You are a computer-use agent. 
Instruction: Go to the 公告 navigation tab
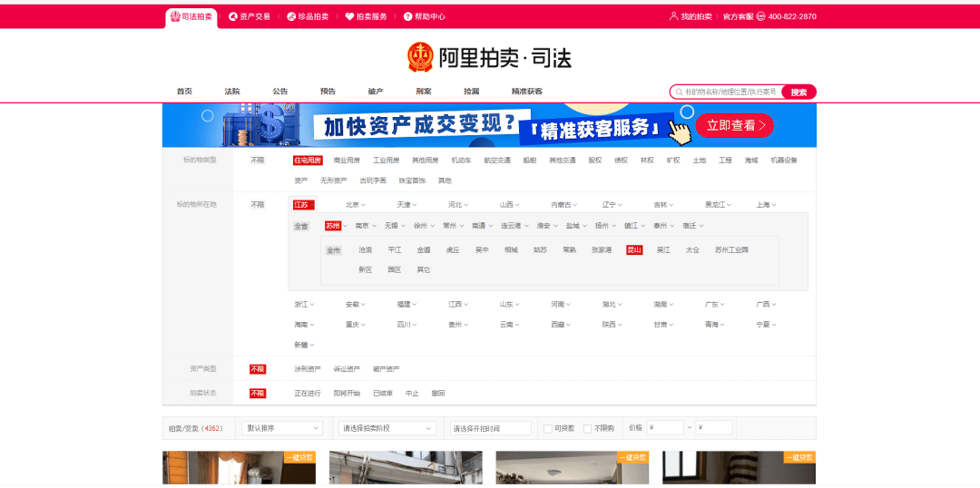click(x=280, y=92)
